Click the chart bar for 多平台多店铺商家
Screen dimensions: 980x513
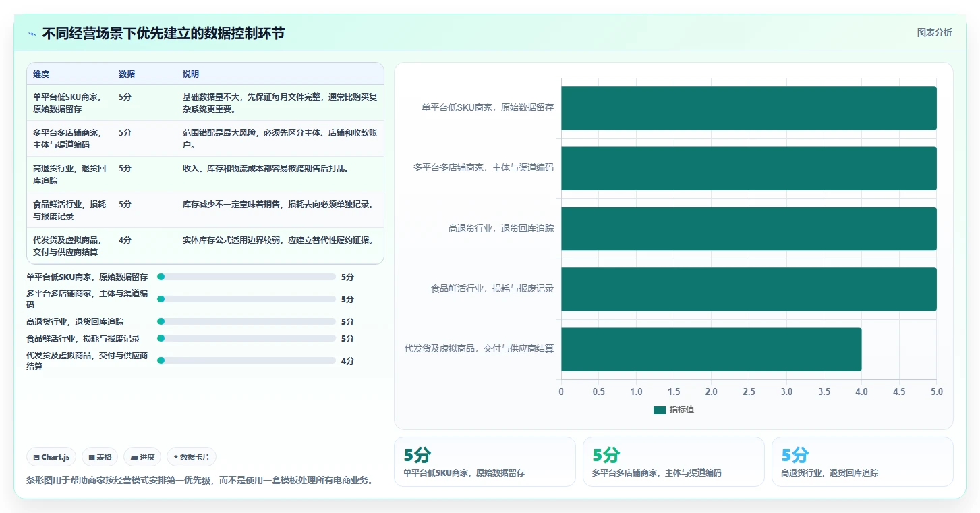click(749, 168)
